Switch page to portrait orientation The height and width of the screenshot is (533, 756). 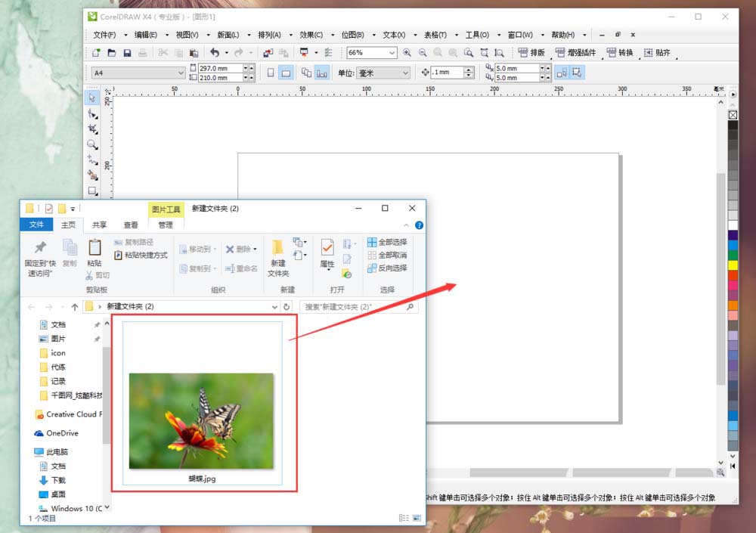tap(271, 73)
